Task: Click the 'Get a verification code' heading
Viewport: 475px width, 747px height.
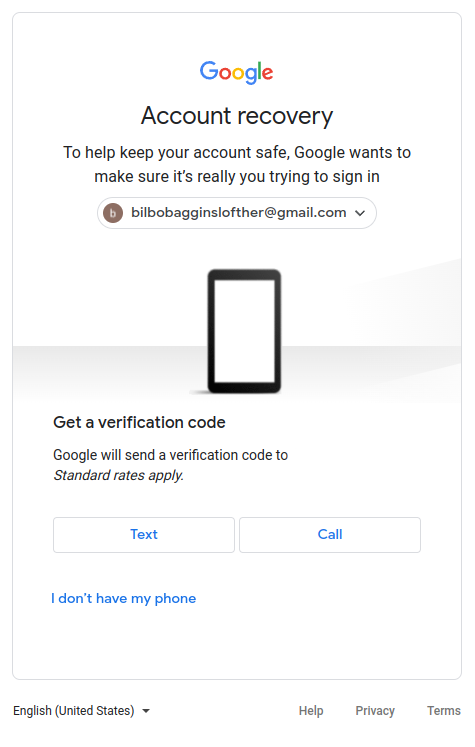Action: point(139,422)
